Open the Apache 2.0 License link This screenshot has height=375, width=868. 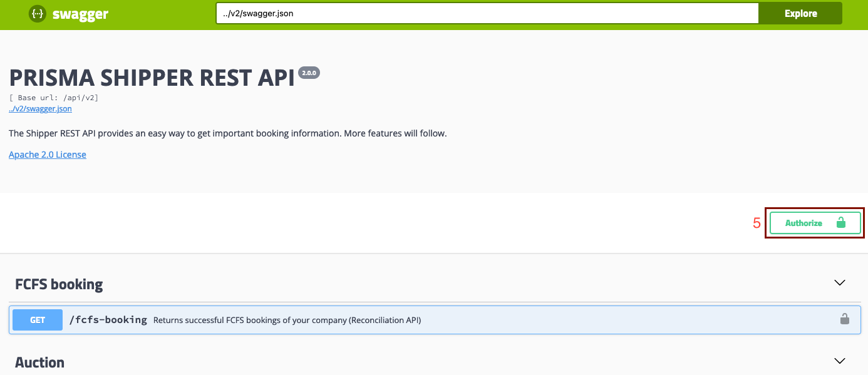(48, 155)
